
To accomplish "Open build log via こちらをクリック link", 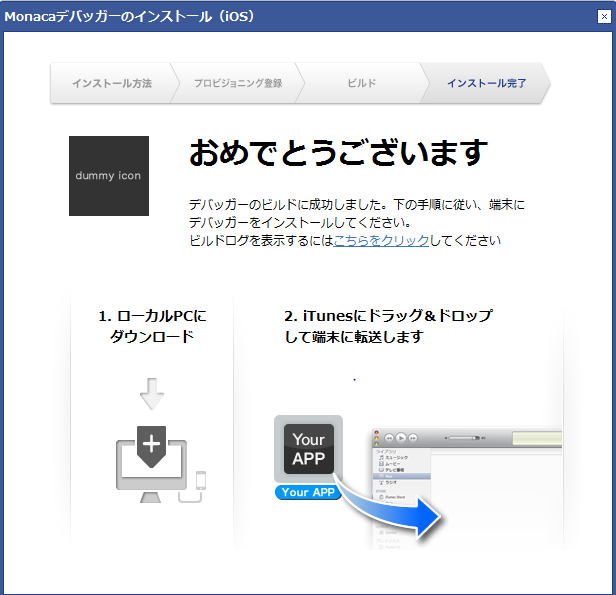I will click(381, 241).
